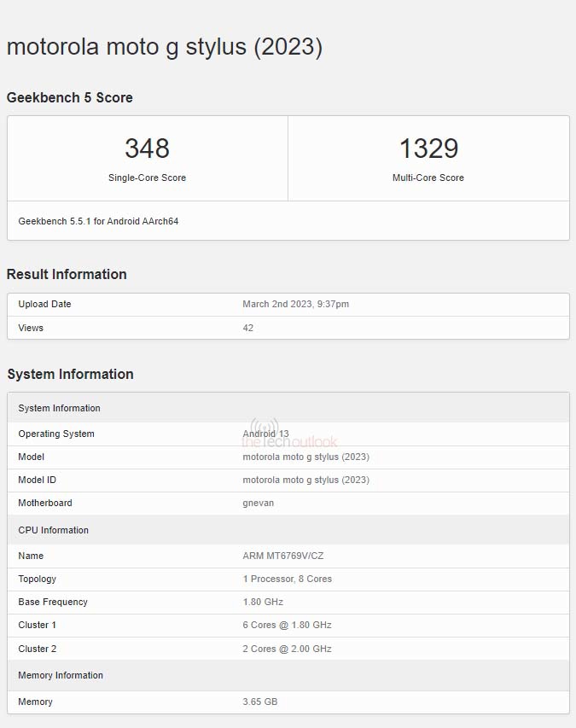Click the Multi-Core Score label
The image size is (576, 728).
(428, 178)
